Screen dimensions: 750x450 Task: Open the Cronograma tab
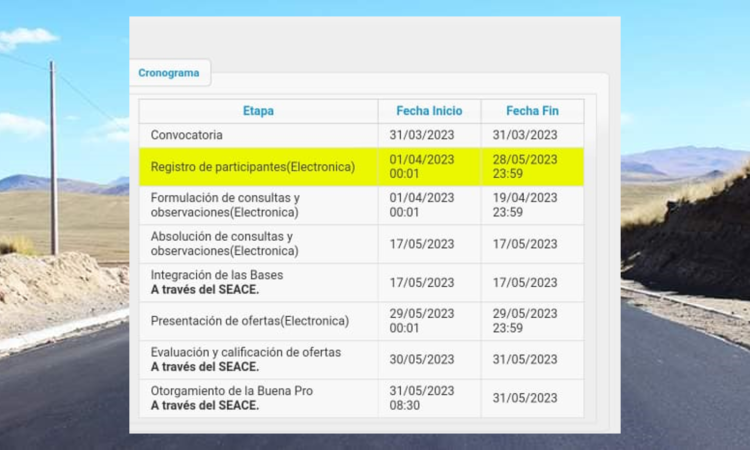[x=168, y=73]
